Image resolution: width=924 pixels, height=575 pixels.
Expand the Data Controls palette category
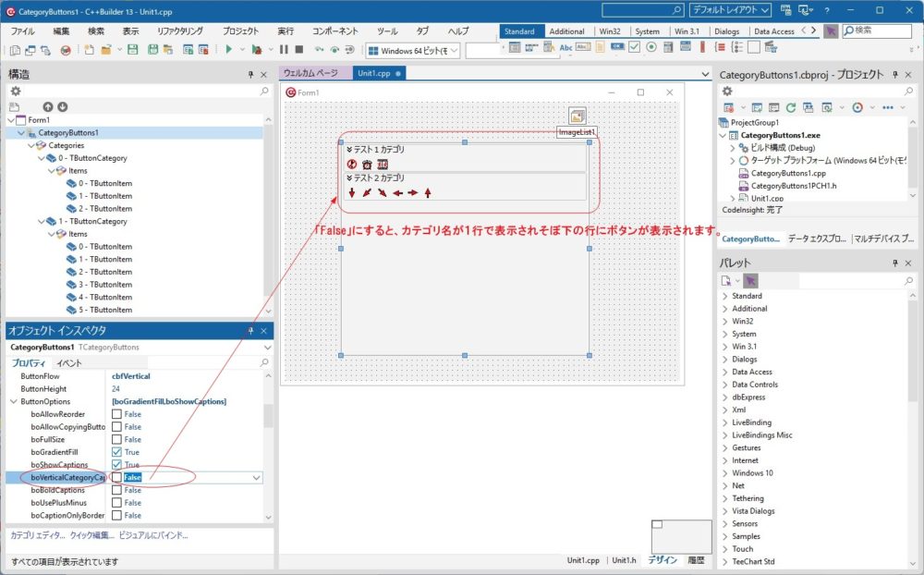[x=725, y=385]
